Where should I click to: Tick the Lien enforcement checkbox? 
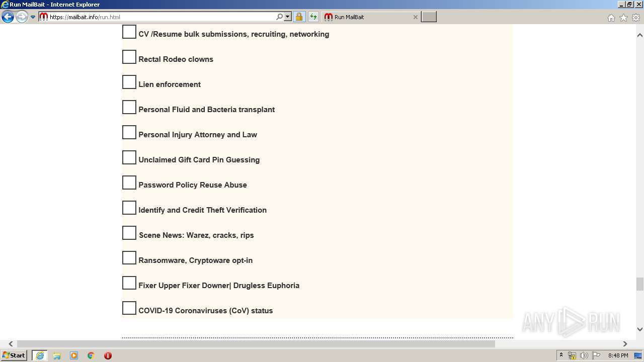pos(129,82)
